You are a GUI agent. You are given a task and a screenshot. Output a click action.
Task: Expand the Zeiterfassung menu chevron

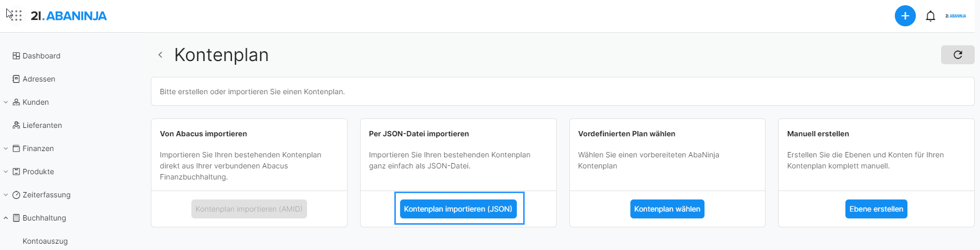tap(6, 195)
